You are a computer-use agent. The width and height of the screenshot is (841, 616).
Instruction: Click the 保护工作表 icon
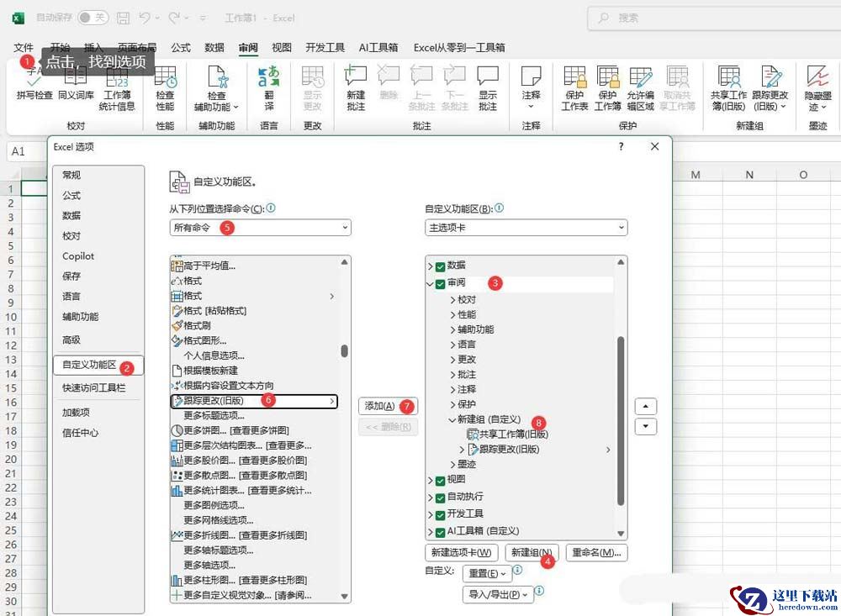coord(574,87)
